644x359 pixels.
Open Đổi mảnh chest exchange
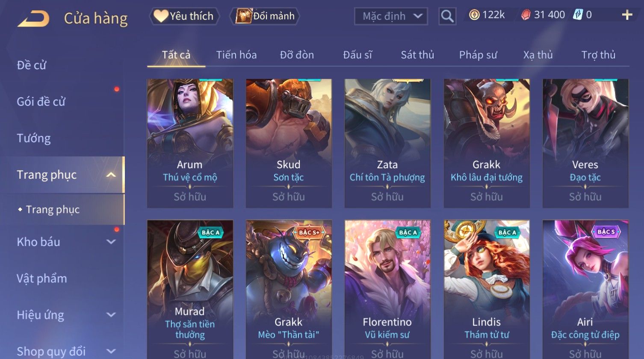tap(265, 16)
